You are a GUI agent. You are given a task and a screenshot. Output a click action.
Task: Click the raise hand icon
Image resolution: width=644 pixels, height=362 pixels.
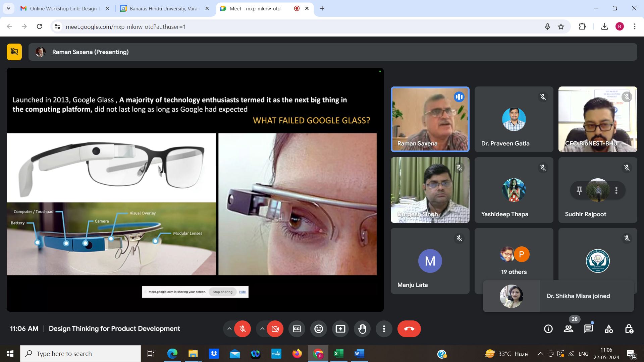tap(362, 329)
